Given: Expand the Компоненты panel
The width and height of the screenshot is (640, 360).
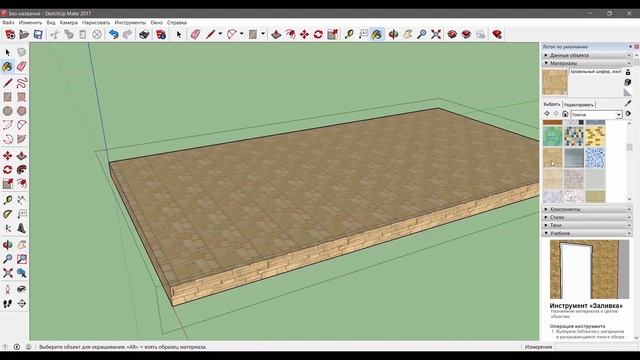Looking at the screenshot, I should pos(587,209).
